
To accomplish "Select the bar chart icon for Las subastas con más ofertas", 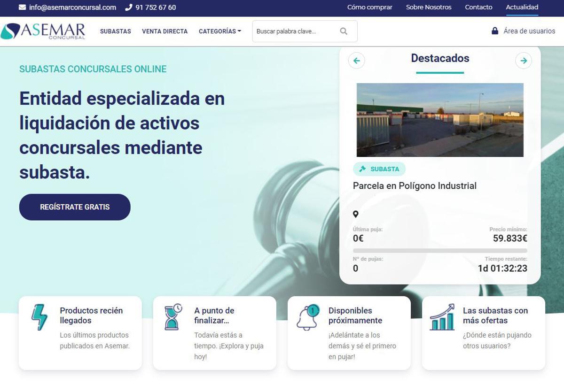I will tap(442, 317).
